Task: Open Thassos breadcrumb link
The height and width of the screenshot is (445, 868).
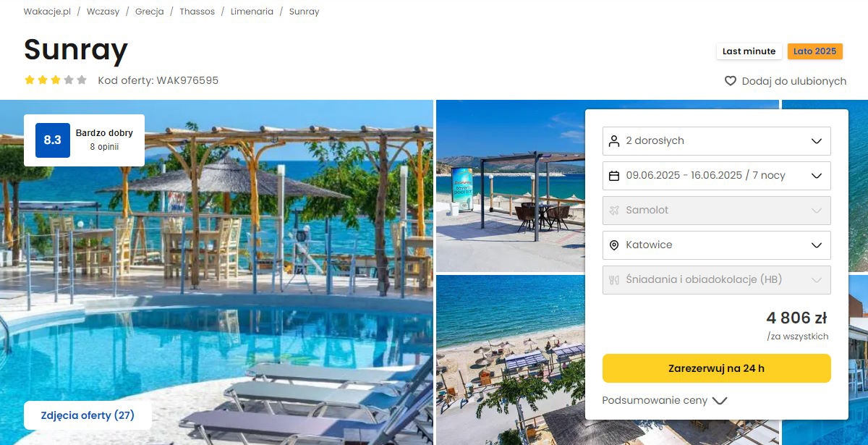Action: tap(197, 12)
